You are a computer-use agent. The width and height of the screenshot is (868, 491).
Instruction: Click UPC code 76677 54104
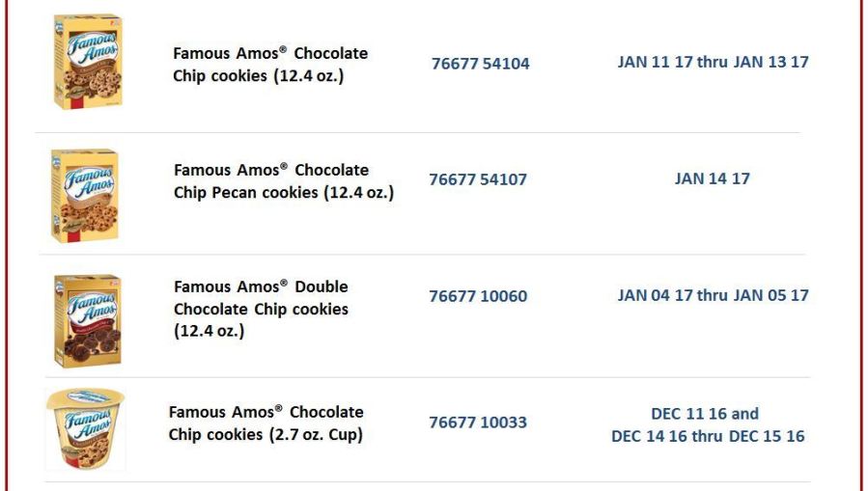pos(481,64)
